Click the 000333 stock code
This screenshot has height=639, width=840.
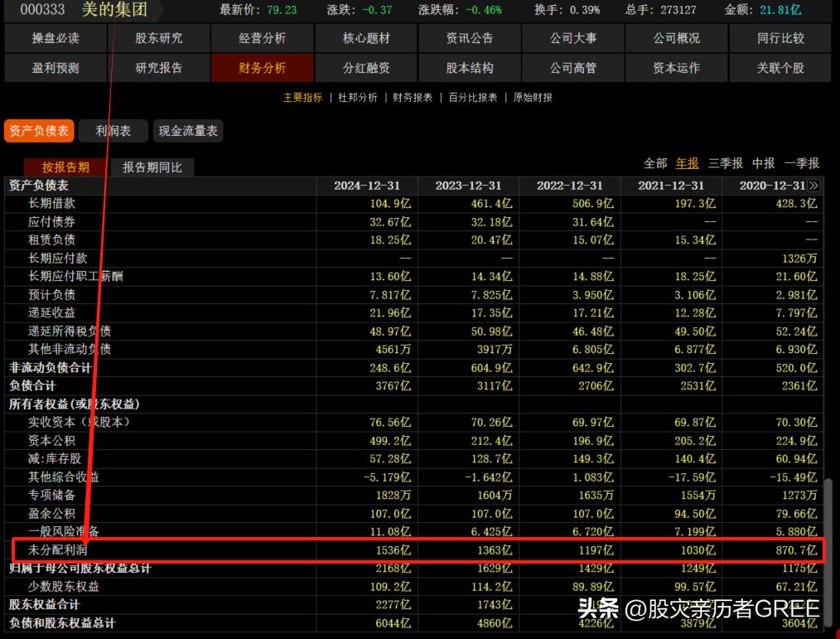(42, 10)
